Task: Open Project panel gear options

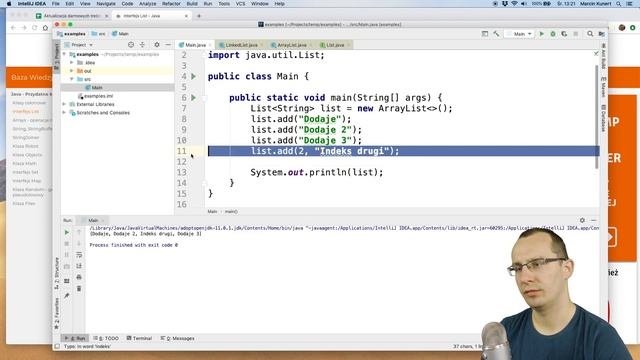Action: click(x=157, y=45)
